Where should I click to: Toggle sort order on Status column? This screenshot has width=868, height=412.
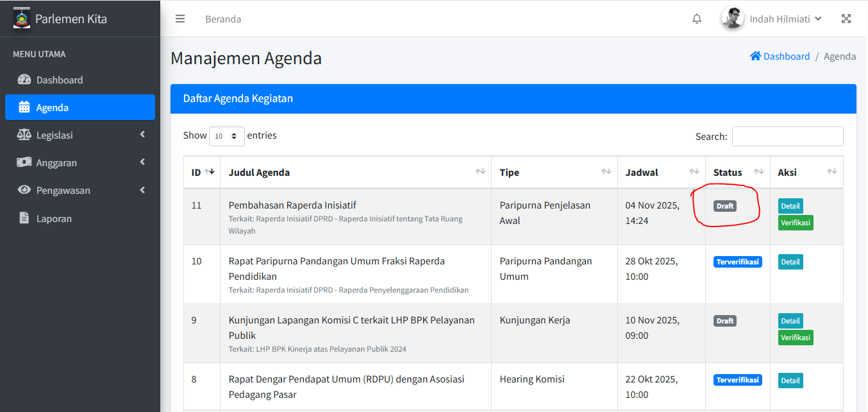(x=758, y=172)
